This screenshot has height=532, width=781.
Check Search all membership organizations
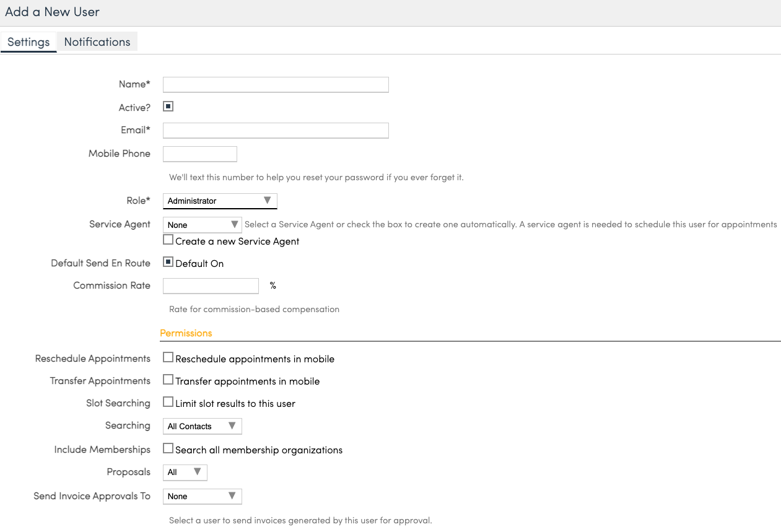point(168,448)
